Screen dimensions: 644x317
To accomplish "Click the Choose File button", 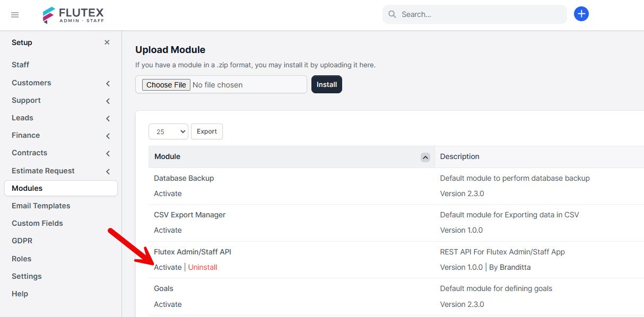I will 166,85.
